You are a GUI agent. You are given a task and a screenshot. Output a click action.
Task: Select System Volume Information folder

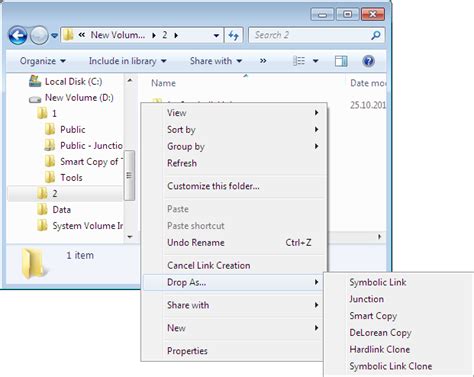click(x=88, y=226)
